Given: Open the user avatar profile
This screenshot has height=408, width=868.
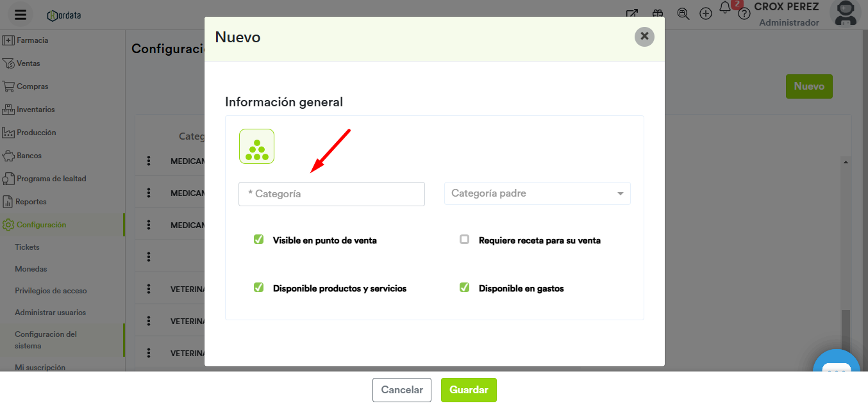Looking at the screenshot, I should (x=845, y=13).
